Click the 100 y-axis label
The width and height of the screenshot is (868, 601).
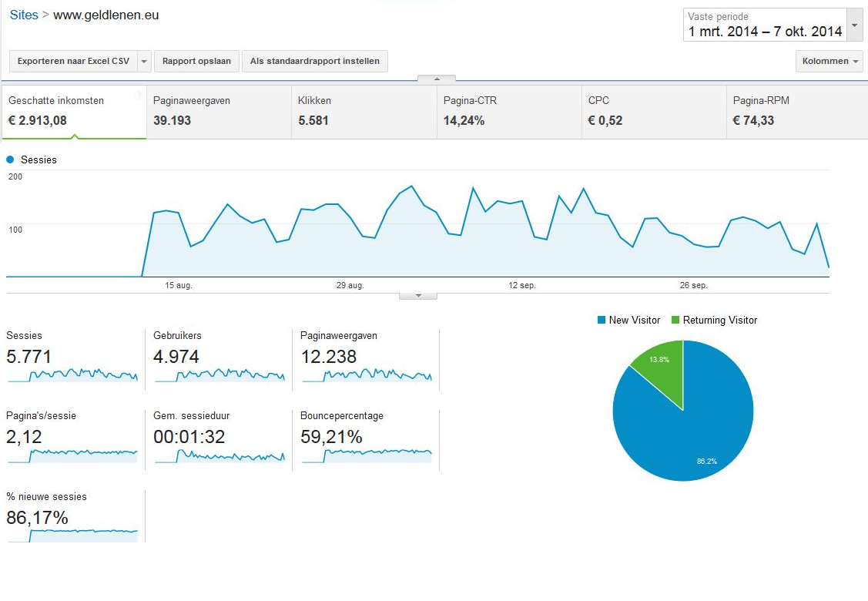[15, 230]
